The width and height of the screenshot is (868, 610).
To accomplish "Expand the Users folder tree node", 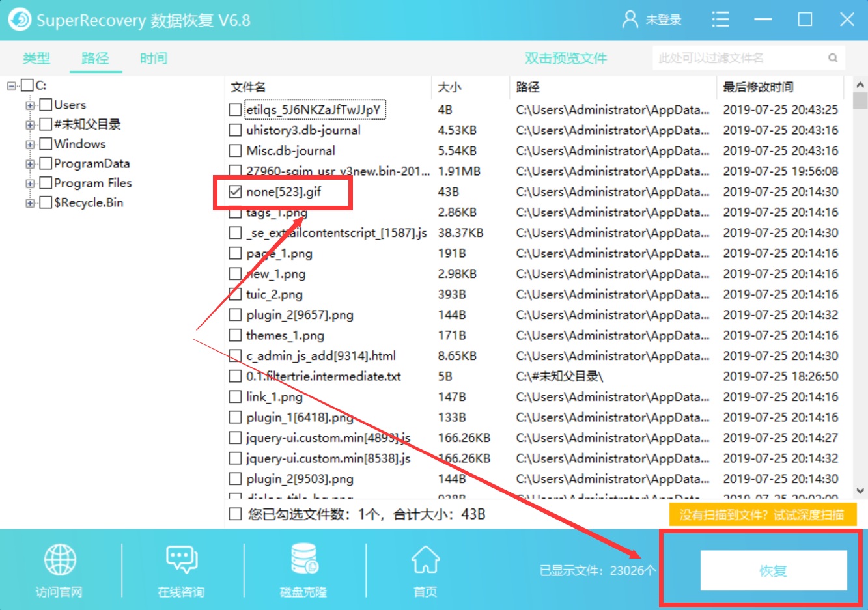I will [29, 104].
